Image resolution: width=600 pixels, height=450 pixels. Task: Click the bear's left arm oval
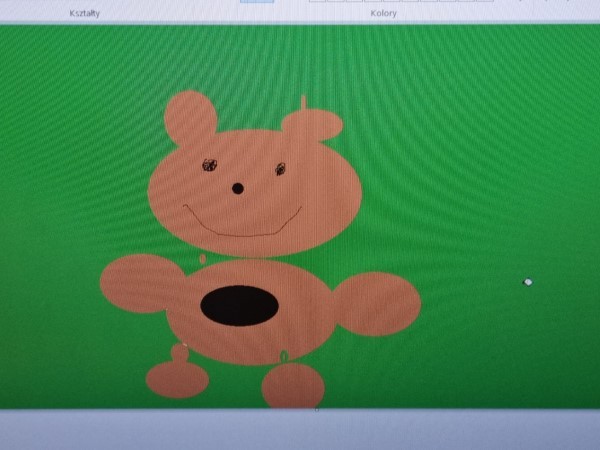pyautogui.click(x=142, y=283)
